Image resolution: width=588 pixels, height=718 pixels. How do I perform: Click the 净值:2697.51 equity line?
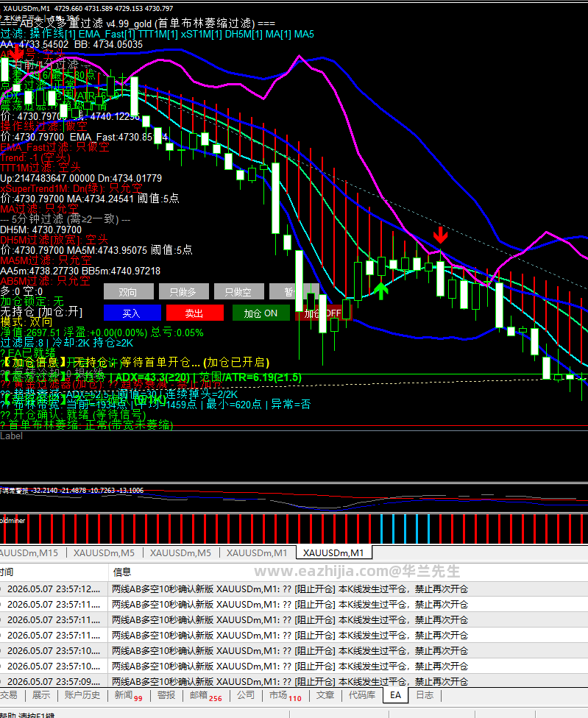(x=102, y=333)
